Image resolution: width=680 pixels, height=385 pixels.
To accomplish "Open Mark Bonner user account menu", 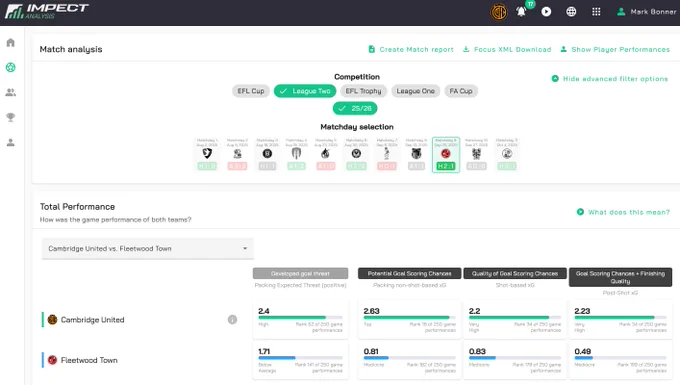I will coord(646,12).
